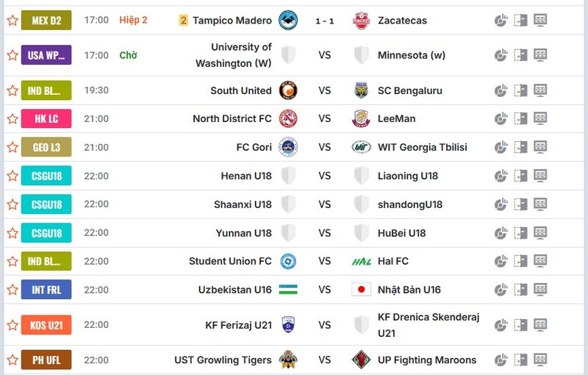Click the split-panel icon in Nhật Bản U16 row
Screen dimensions: 588x375
[520, 290]
